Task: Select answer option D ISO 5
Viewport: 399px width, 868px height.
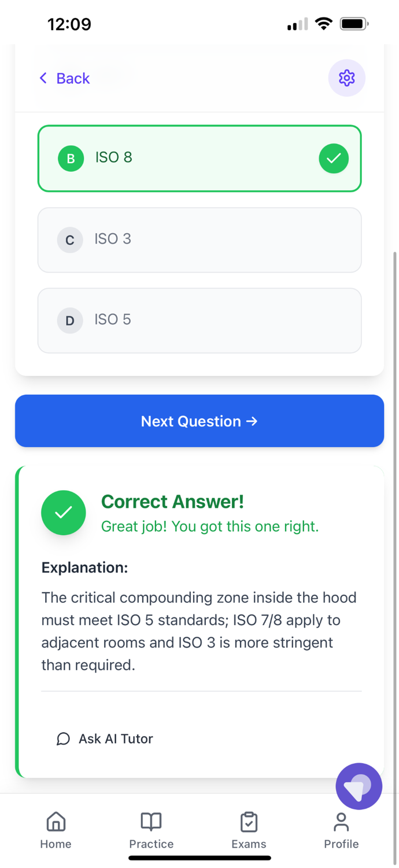Action: point(199,320)
